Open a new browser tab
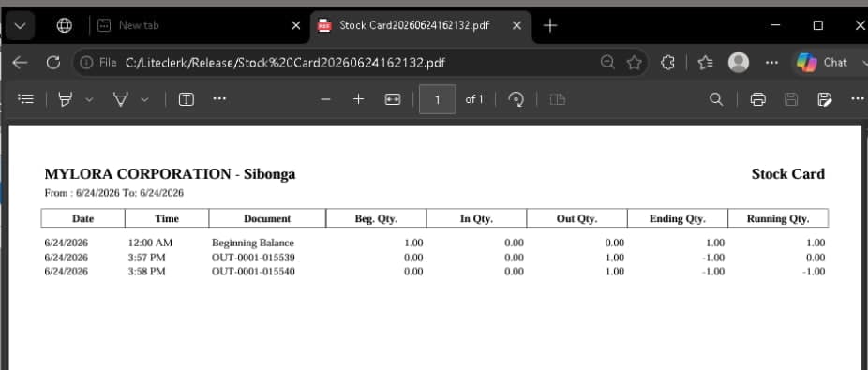Screen dimensions: 868x370 (549, 25)
